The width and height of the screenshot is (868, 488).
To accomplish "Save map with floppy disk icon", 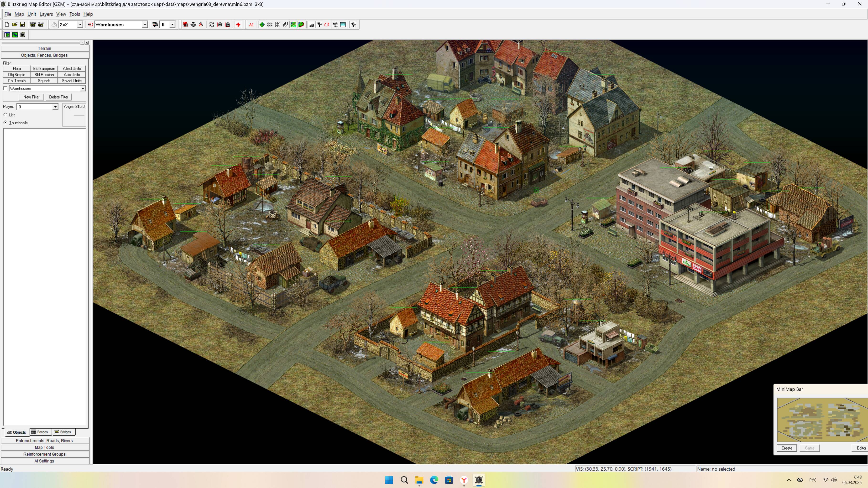I will click(22, 25).
